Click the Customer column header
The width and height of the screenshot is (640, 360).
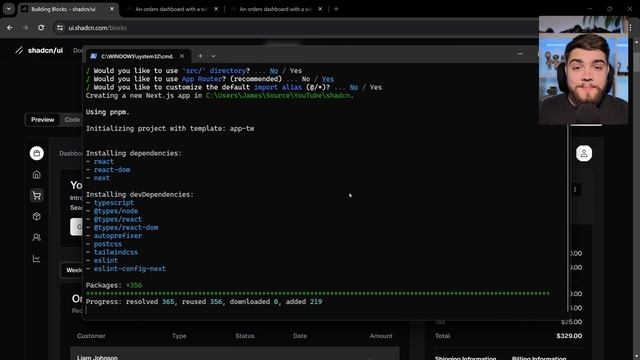tap(91, 336)
